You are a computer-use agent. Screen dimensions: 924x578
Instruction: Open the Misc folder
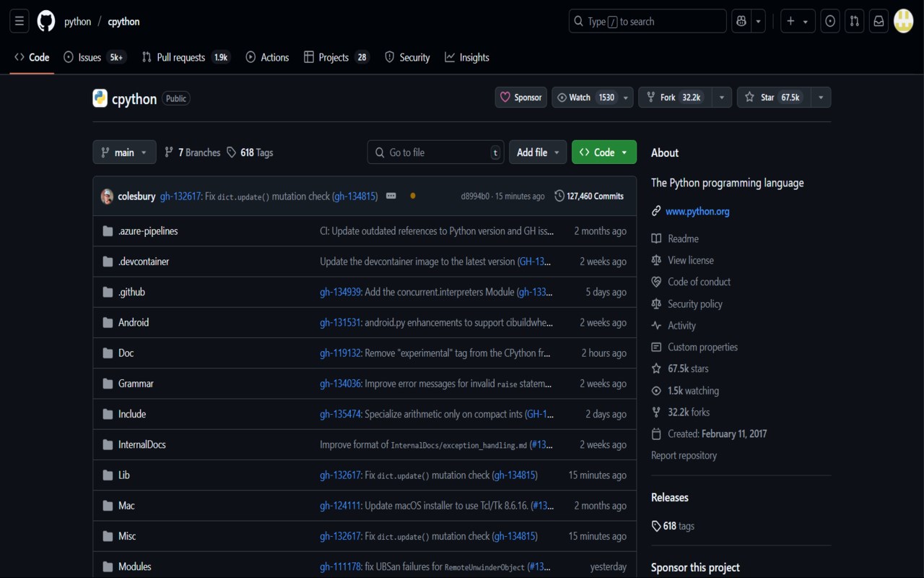(127, 536)
